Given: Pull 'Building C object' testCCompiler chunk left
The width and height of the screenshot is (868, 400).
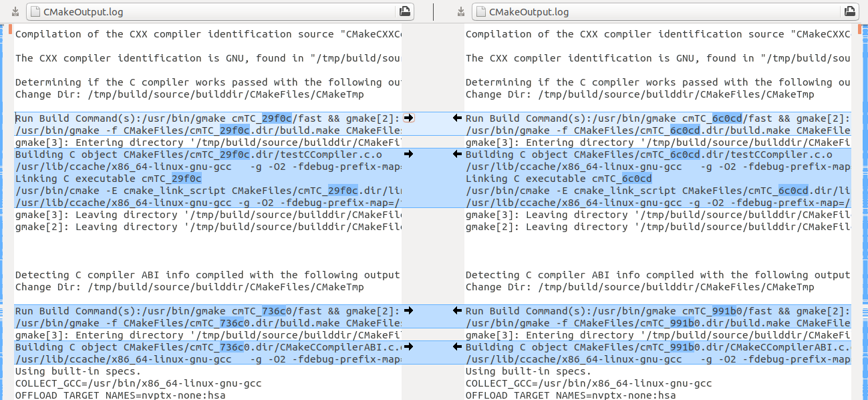Looking at the screenshot, I should click(457, 154).
